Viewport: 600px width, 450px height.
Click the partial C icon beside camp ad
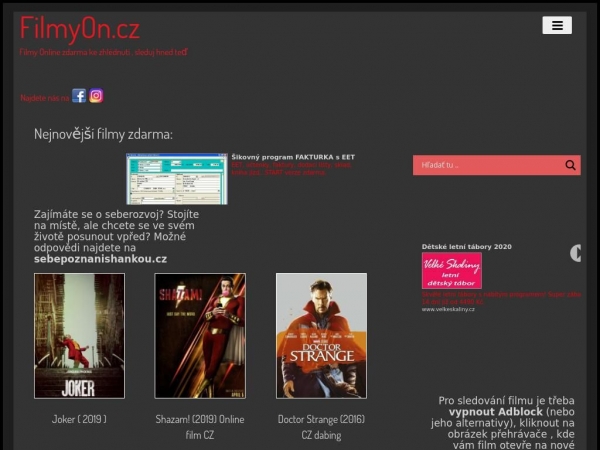576,253
